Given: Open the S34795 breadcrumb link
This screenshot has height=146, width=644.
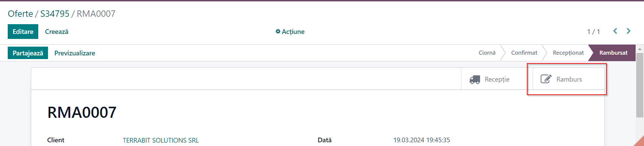Looking at the screenshot, I should pos(55,14).
